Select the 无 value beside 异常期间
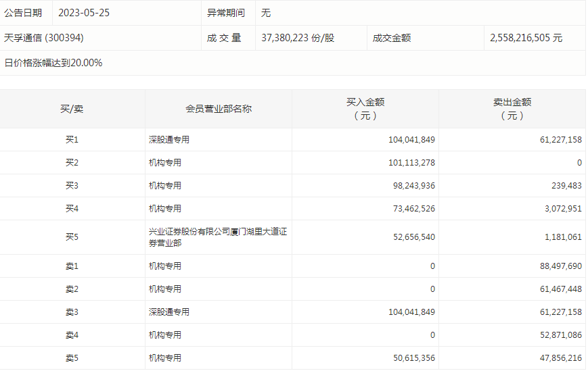The width and height of the screenshot is (588, 371). click(266, 13)
